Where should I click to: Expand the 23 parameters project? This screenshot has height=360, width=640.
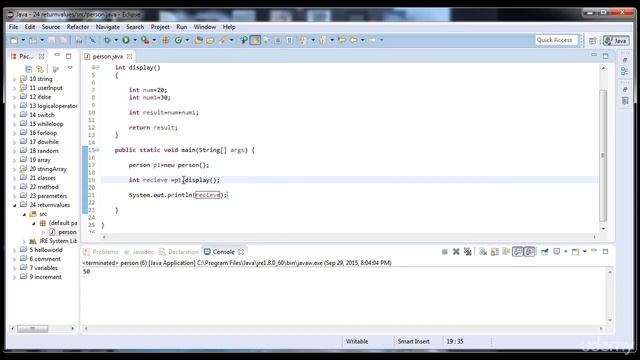click(x=15, y=196)
